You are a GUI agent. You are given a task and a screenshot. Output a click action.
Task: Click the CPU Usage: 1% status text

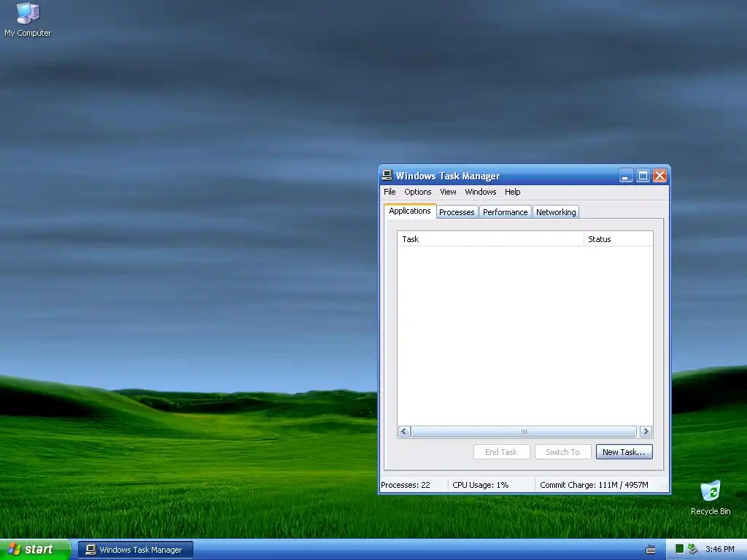coord(480,485)
